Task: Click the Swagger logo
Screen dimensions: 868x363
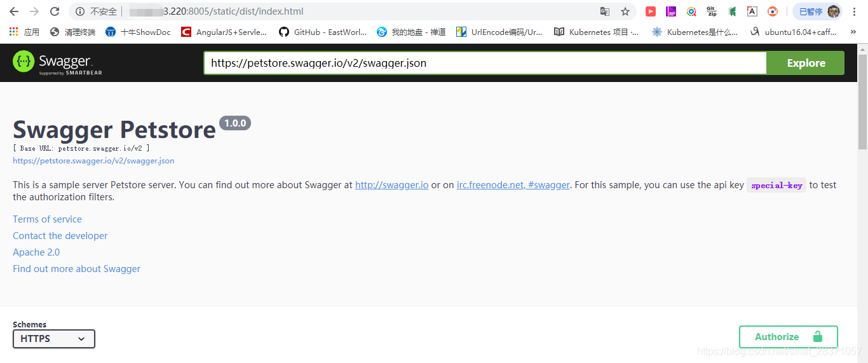Action: (x=57, y=62)
